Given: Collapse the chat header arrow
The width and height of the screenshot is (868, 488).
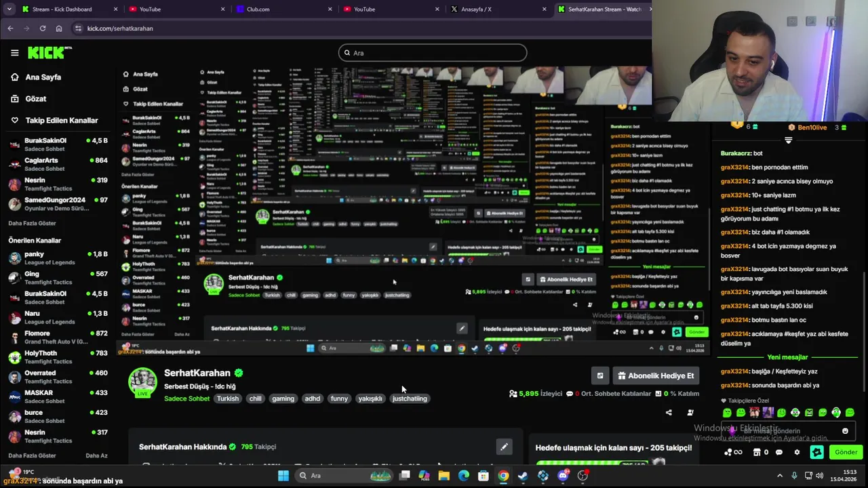Looking at the screenshot, I should 788,140.
